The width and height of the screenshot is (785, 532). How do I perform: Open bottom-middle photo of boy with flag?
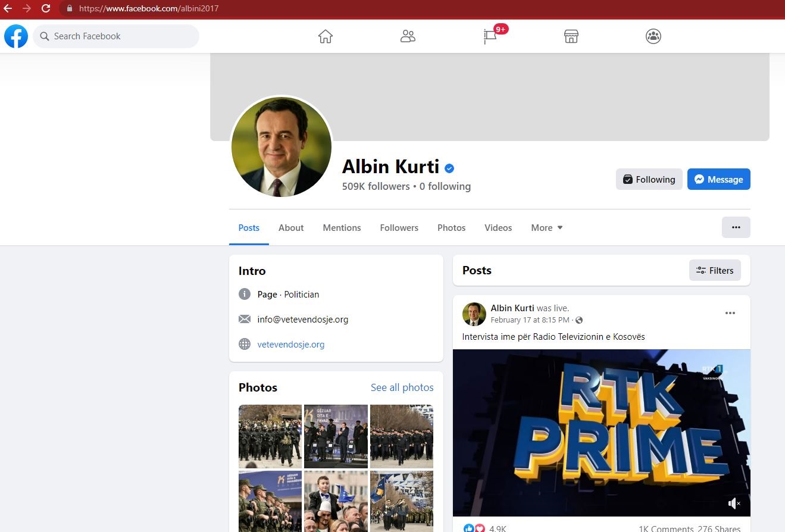point(336,501)
